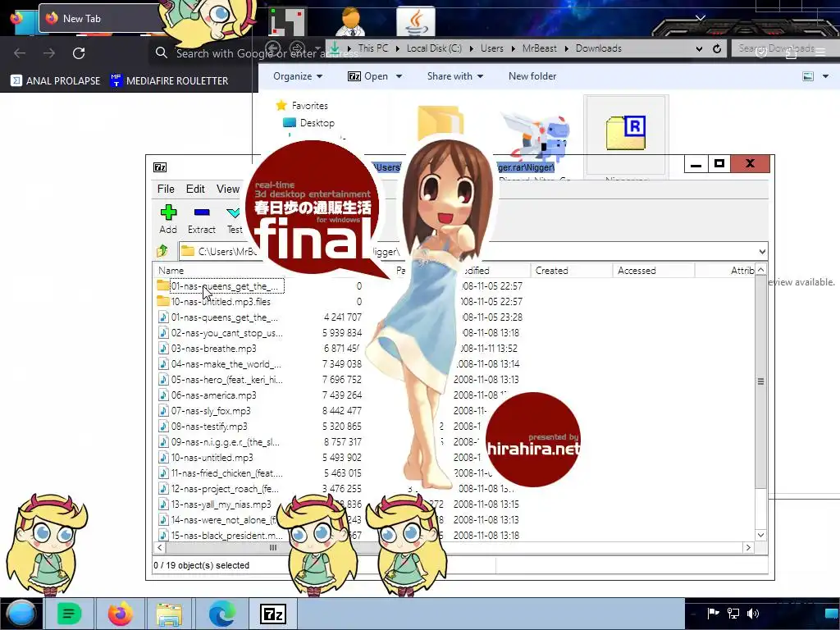The image size is (840, 630).
Task: Expand the Open button's dropdown arrow
Action: click(x=399, y=76)
